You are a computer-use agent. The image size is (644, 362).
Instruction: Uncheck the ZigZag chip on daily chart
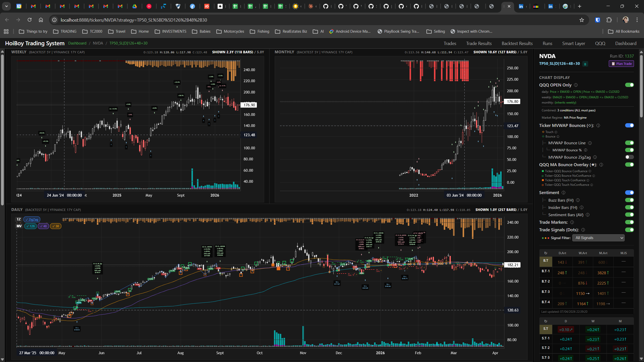pyautogui.click(x=32, y=219)
